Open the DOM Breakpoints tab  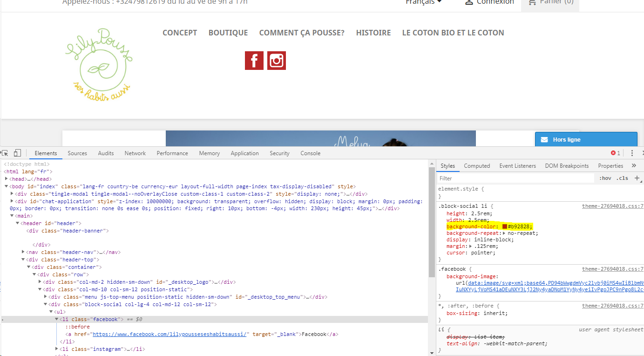coord(567,165)
